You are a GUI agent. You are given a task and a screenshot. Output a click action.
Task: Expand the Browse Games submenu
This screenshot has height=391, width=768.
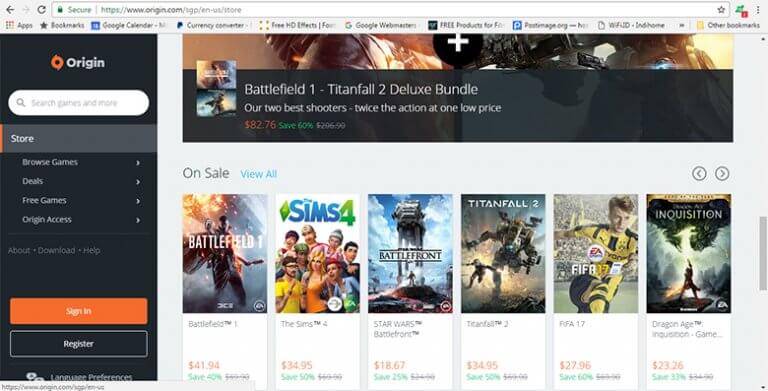(138, 162)
